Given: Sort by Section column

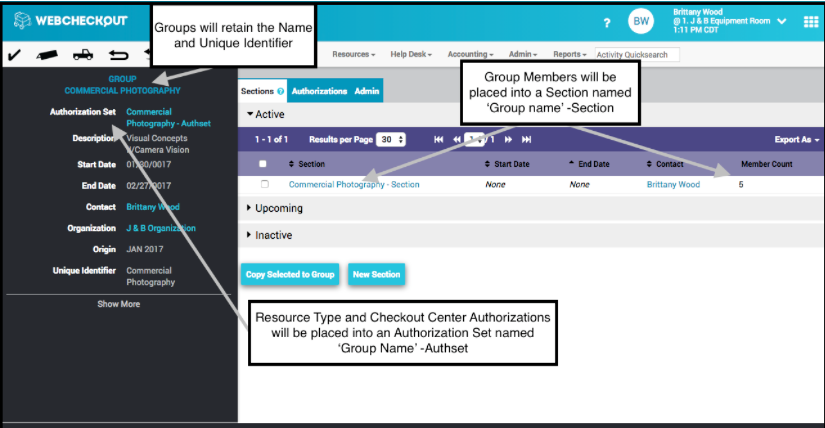Looking at the screenshot, I should tap(307, 164).
